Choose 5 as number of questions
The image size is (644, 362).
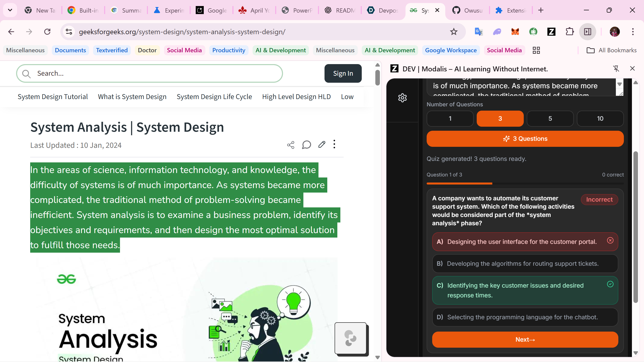point(550,119)
